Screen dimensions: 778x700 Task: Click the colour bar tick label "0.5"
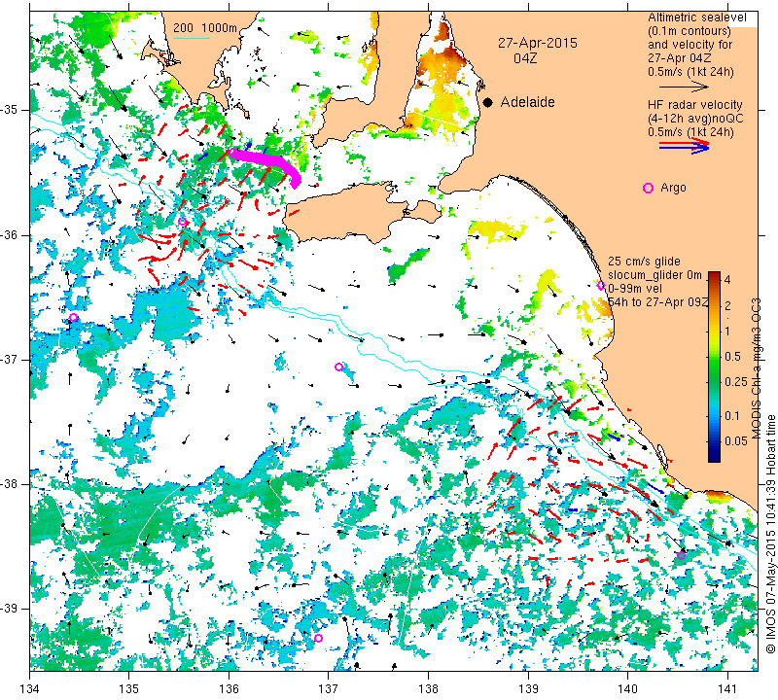(732, 356)
